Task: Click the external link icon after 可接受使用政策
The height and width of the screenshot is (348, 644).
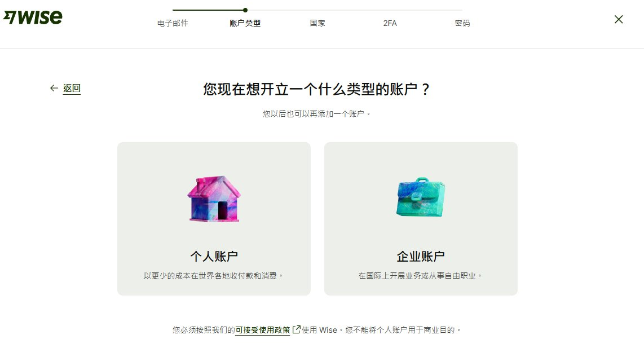Action: pos(296,329)
